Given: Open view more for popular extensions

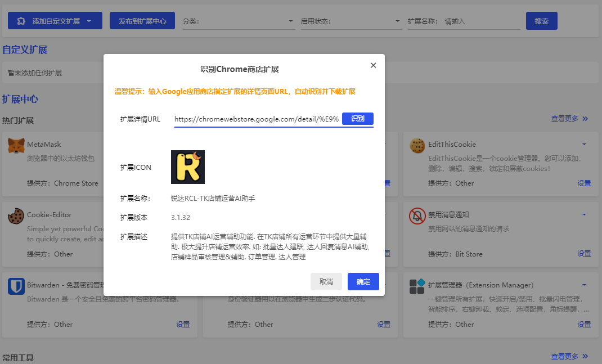Looking at the screenshot, I should point(569,119).
